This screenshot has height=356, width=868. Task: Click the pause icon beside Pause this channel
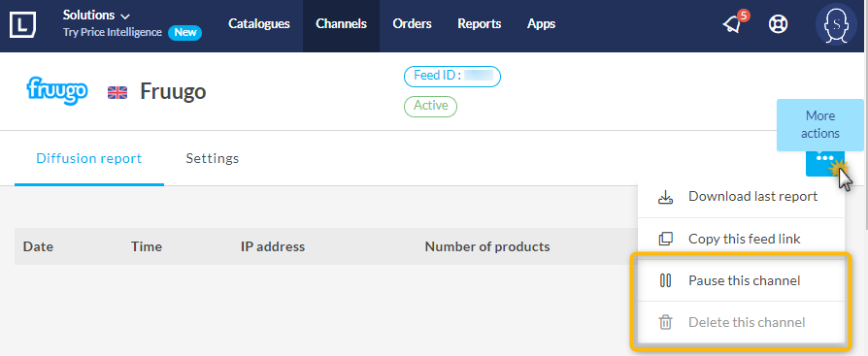click(x=665, y=280)
